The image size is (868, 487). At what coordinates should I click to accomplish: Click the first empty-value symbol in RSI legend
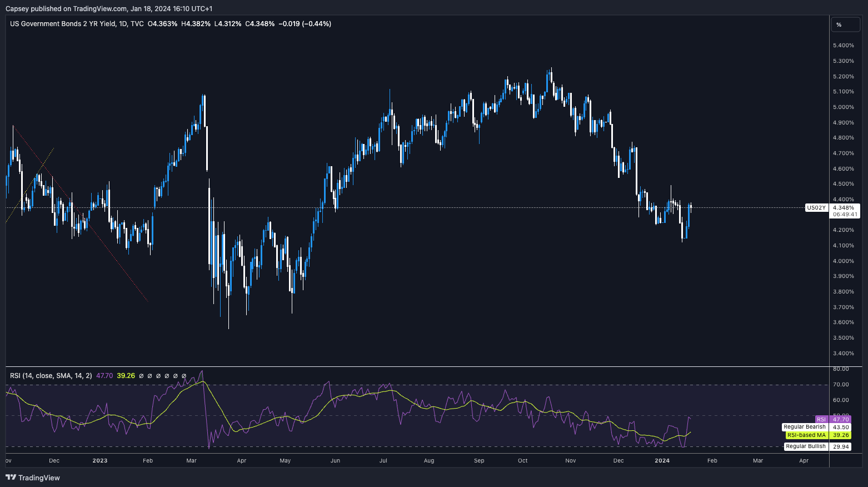click(141, 376)
